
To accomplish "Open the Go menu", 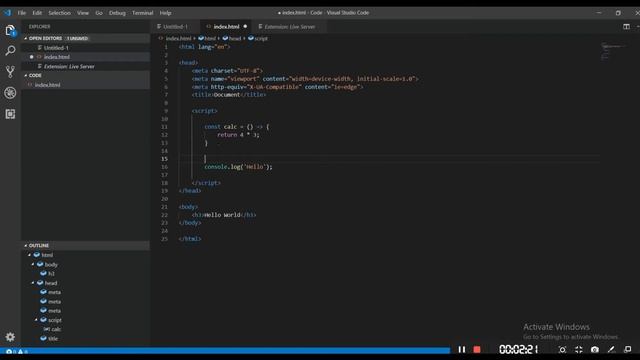I will pos(99,13).
